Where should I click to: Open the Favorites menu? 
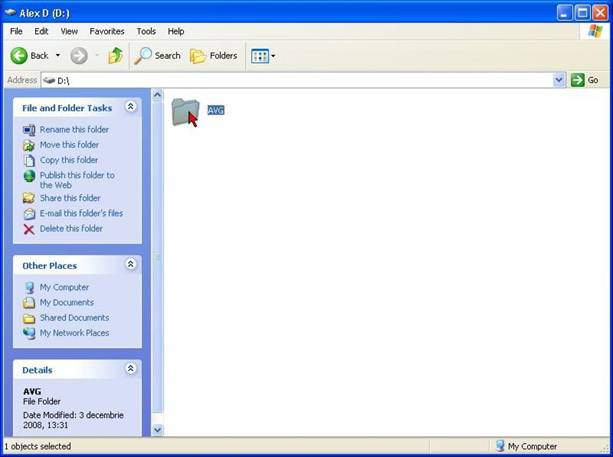107,31
